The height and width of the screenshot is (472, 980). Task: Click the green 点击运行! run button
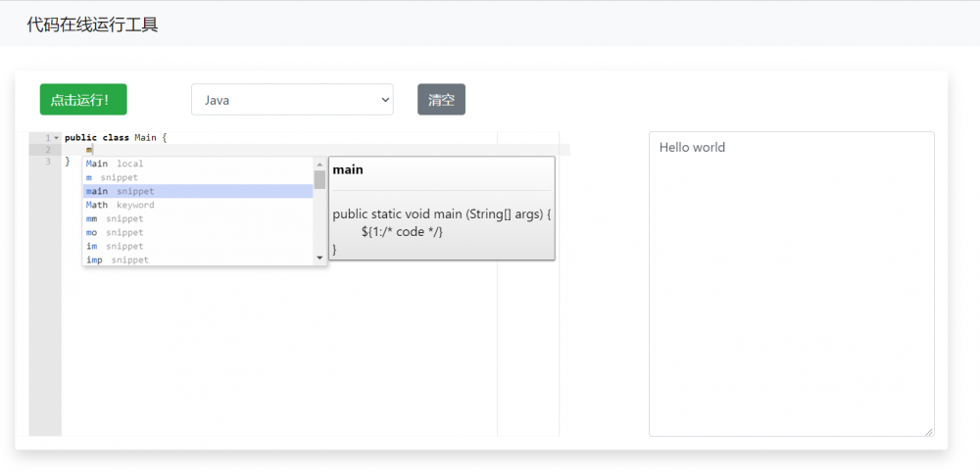83,100
